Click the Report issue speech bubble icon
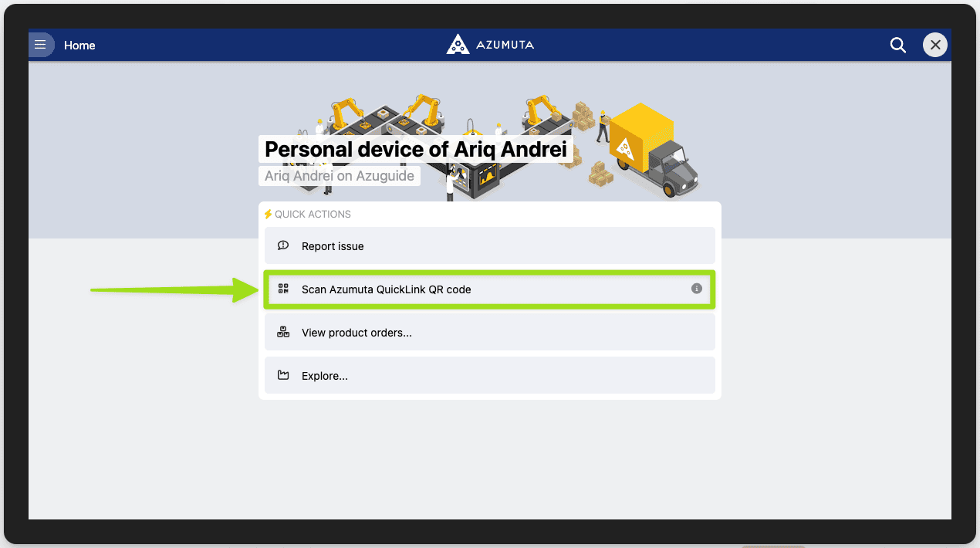Screen dimensions: 980x548 tap(282, 245)
